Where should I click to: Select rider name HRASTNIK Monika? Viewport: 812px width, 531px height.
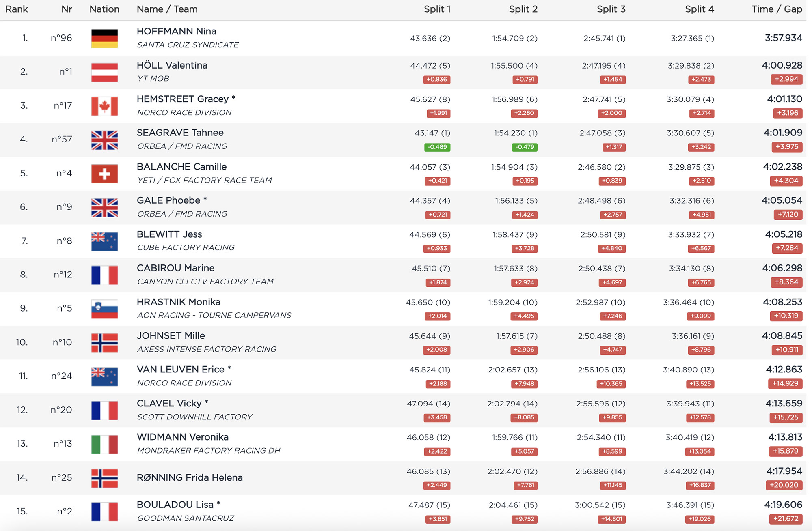[179, 302]
